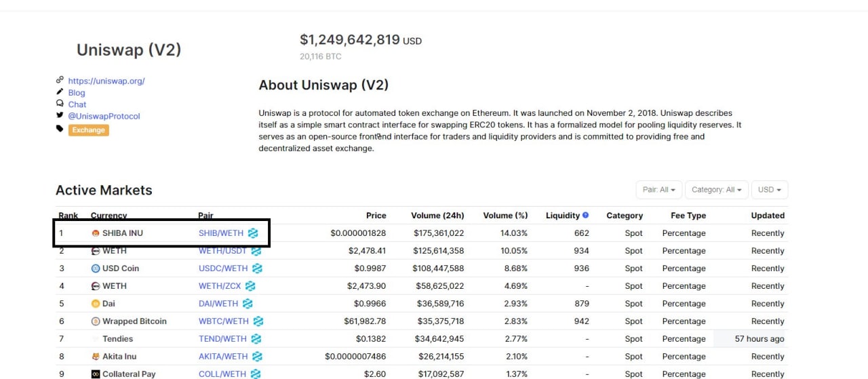
Task: Open the WBTC/WETH pair link
Action: (x=224, y=321)
